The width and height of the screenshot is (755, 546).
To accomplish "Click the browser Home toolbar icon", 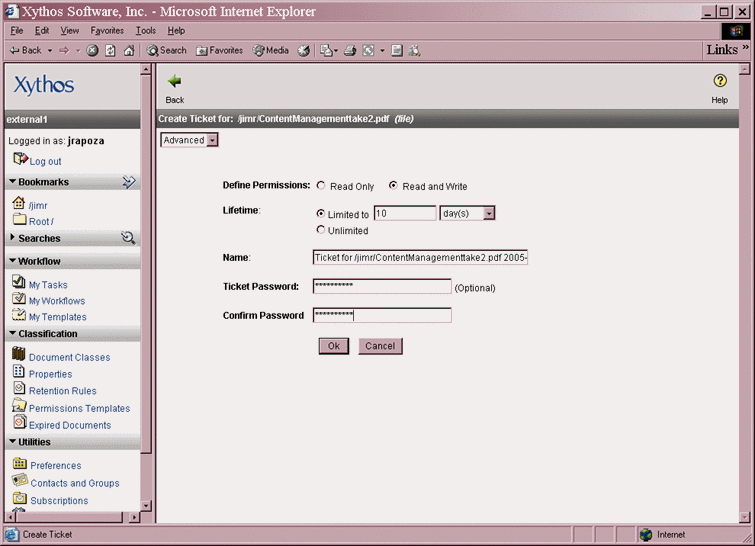I will click(129, 50).
